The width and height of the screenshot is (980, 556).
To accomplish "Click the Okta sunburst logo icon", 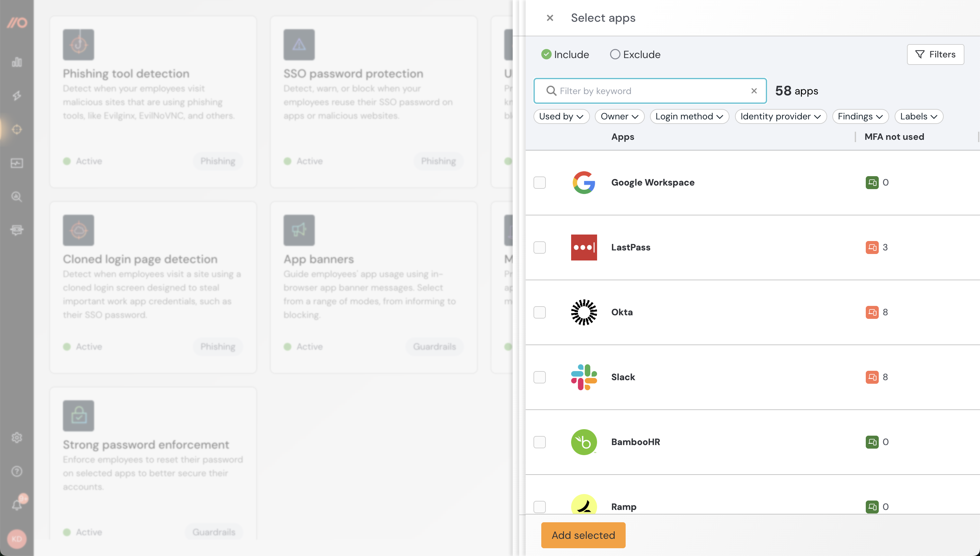I will (583, 312).
